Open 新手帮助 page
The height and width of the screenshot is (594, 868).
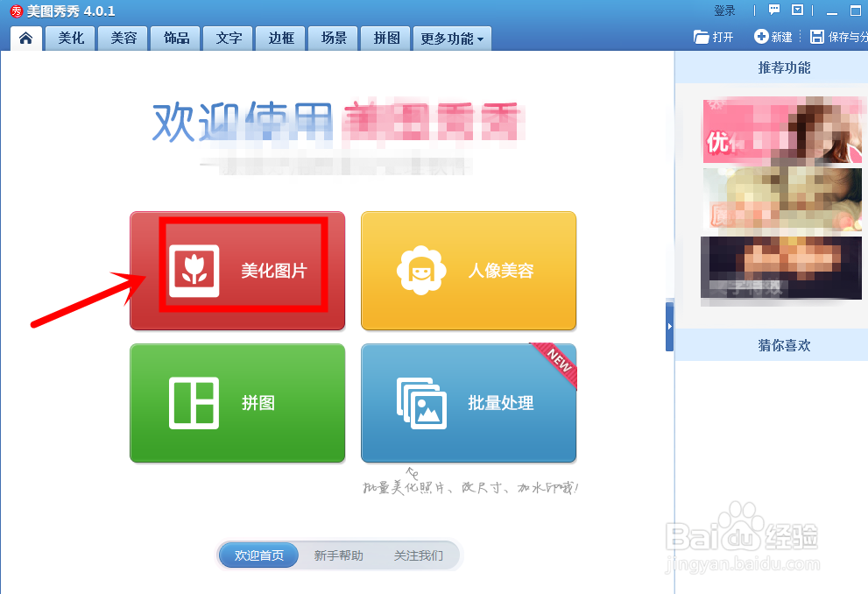click(338, 555)
